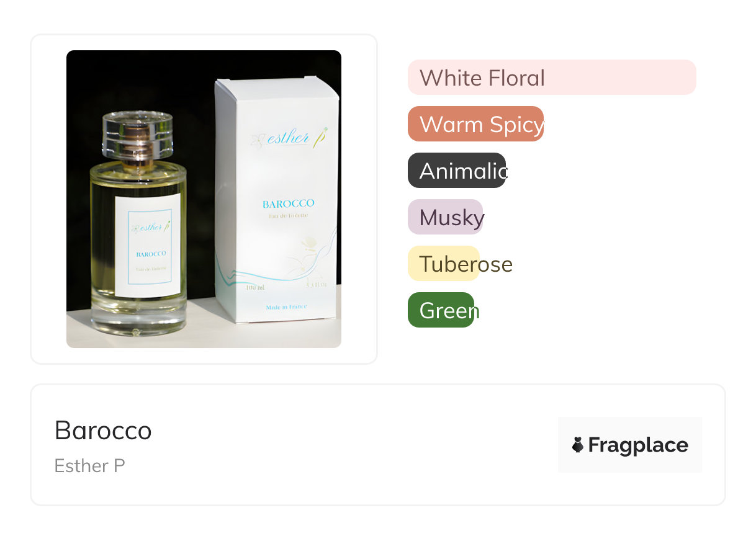Click the esther p logo on the box

point(289,137)
